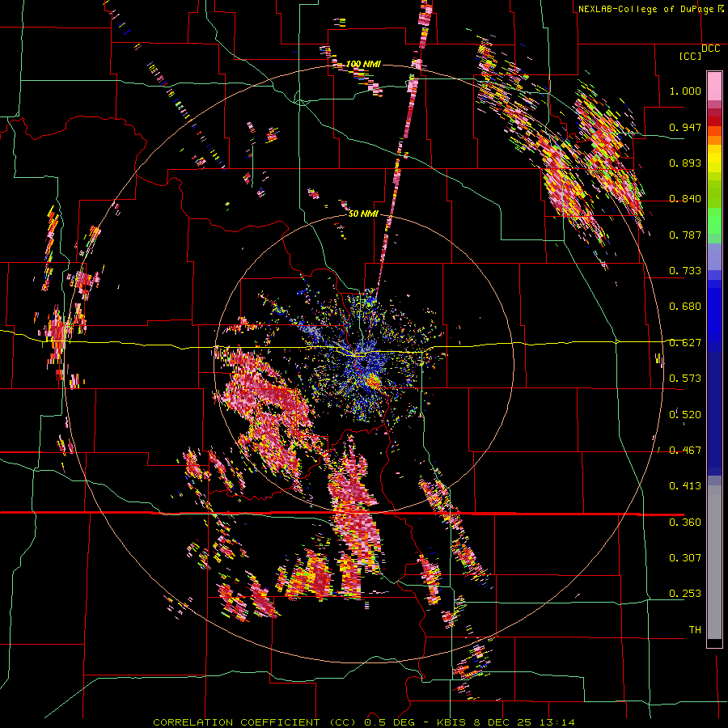
Task: Select the 0.253 scale value
Action: click(685, 594)
